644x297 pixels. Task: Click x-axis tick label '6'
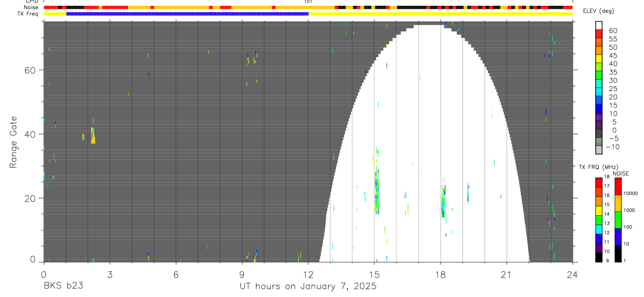tap(176, 274)
